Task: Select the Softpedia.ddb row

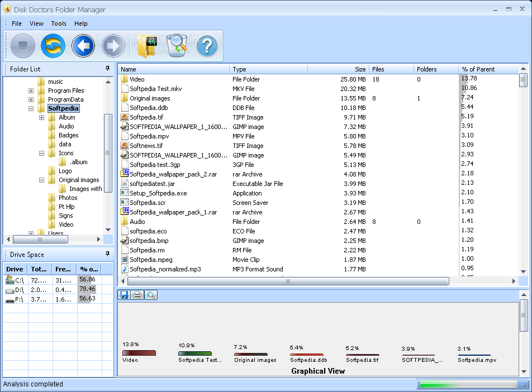Action: [319, 108]
